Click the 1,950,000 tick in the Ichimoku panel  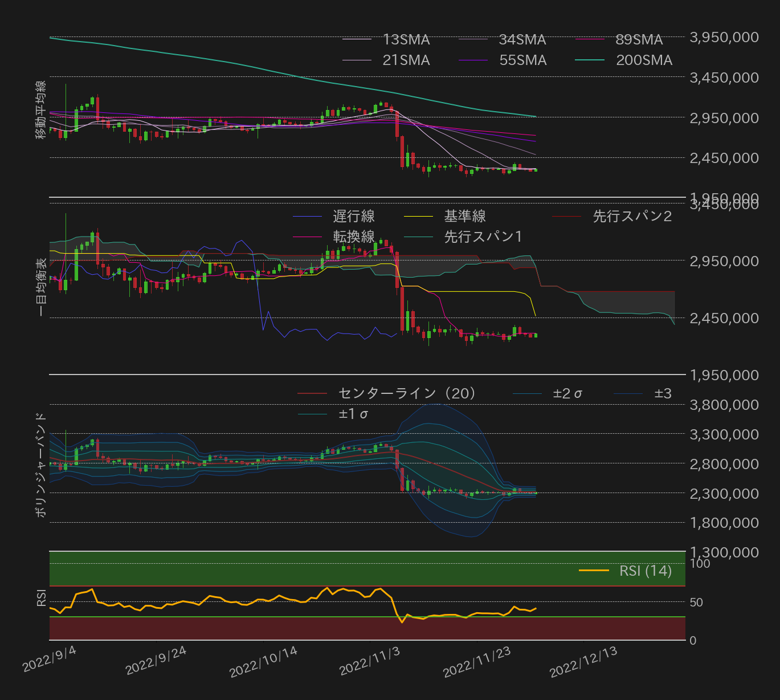tap(724, 375)
